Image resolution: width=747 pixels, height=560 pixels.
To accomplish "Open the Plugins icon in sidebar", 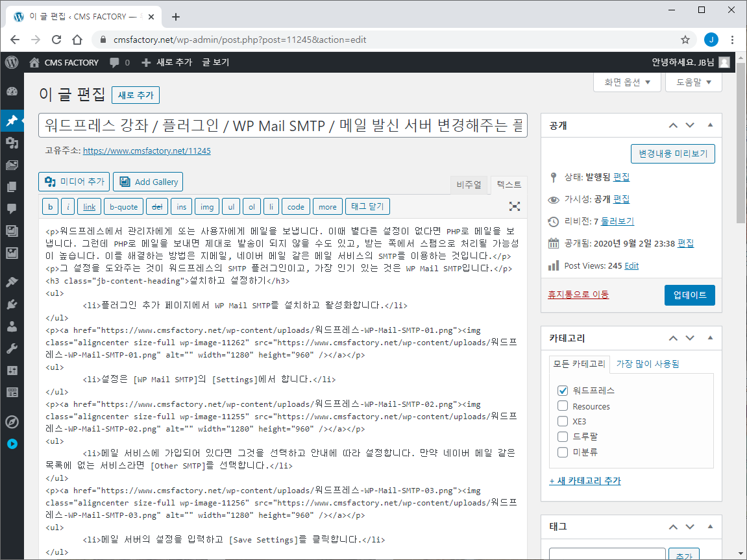I will (x=12, y=304).
